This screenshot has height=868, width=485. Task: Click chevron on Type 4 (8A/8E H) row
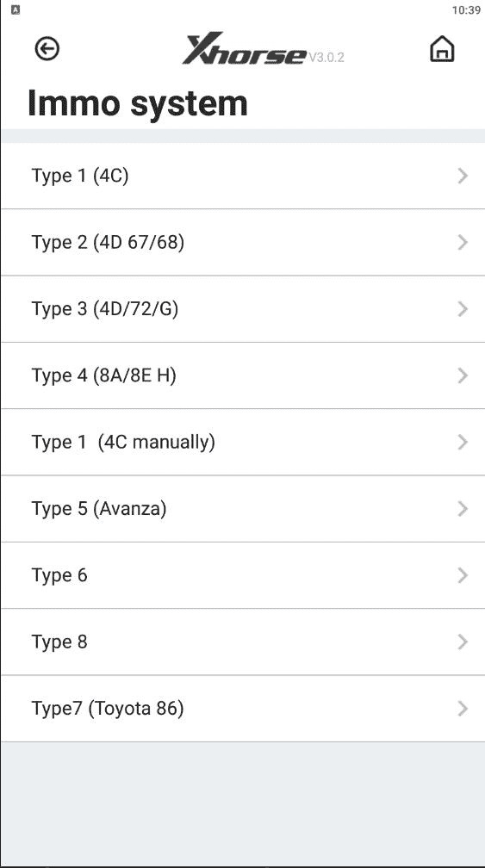point(463,375)
